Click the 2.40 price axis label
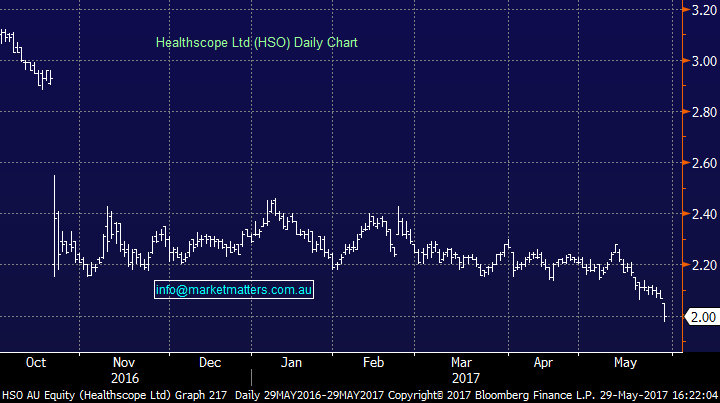Screen dimensions: 720x403 click(x=704, y=214)
